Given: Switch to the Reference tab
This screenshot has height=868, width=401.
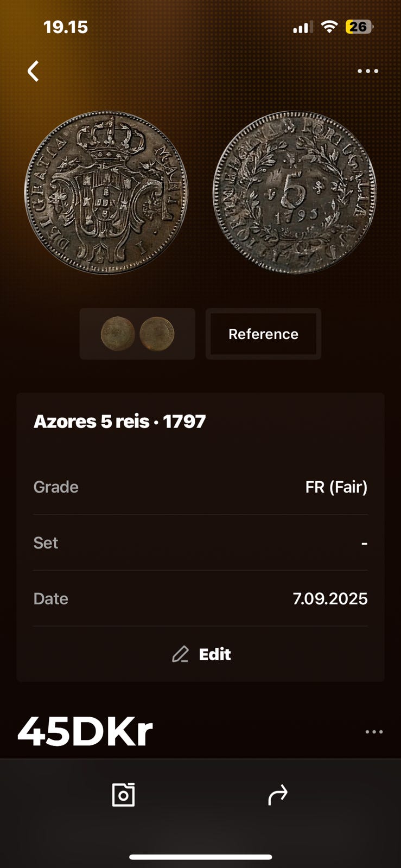Looking at the screenshot, I should coord(263,334).
